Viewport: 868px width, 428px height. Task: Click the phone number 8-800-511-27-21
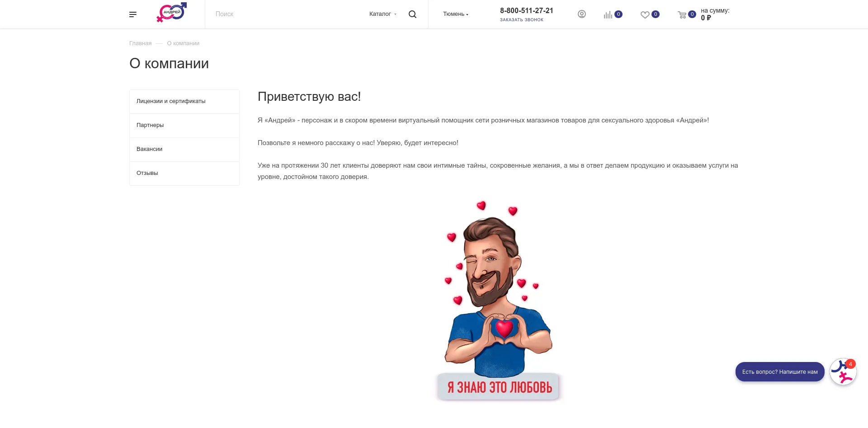pyautogui.click(x=527, y=10)
